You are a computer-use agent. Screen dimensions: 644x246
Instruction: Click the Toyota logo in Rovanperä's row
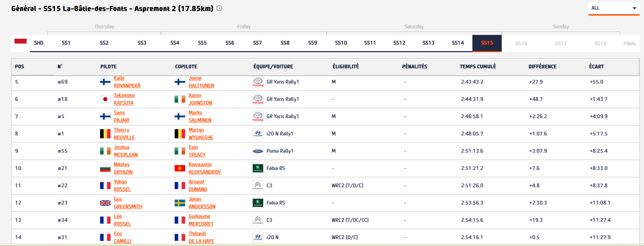coord(258,82)
